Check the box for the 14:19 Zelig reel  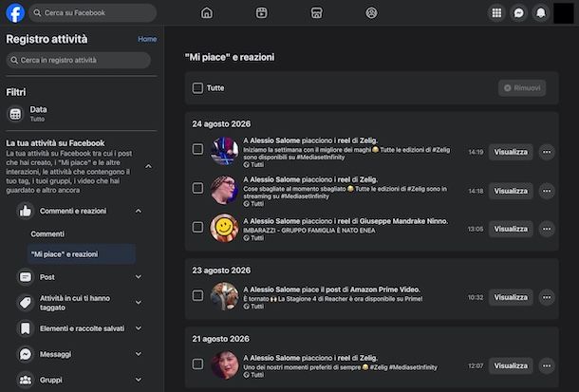click(197, 149)
